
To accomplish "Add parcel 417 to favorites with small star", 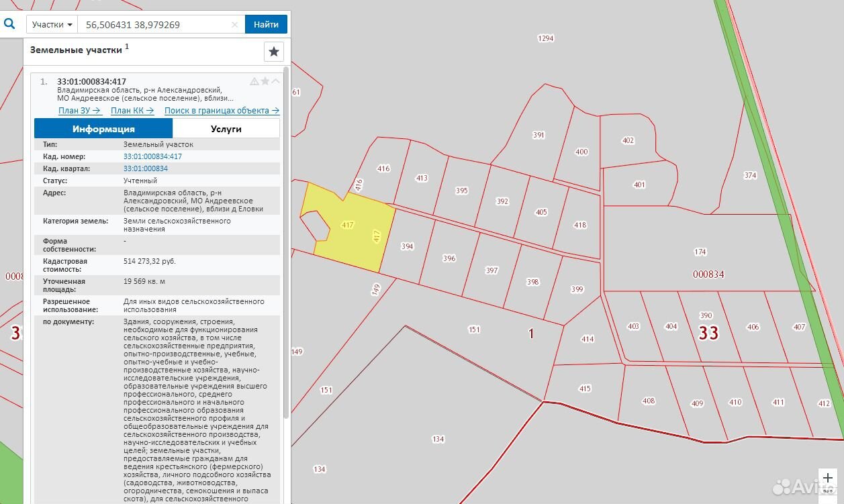I will (265, 81).
